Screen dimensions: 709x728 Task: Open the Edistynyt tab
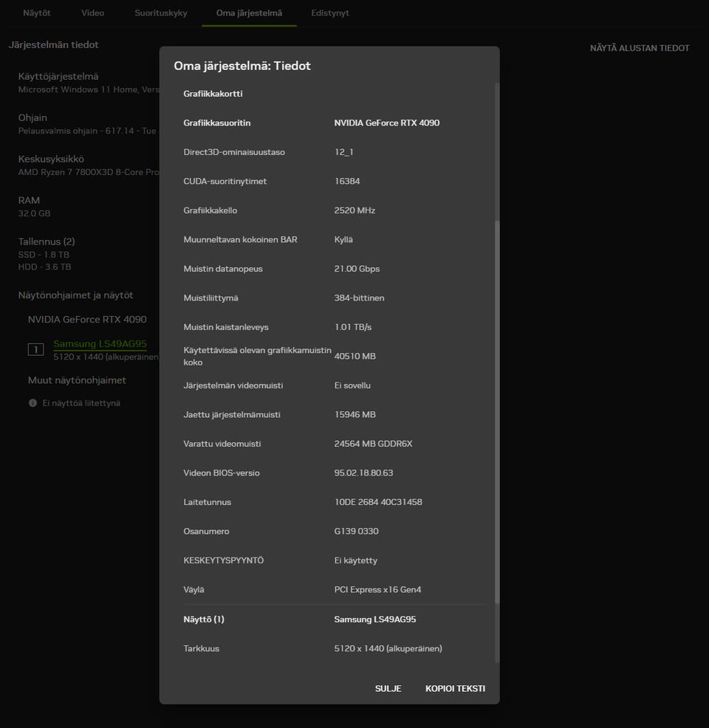330,13
